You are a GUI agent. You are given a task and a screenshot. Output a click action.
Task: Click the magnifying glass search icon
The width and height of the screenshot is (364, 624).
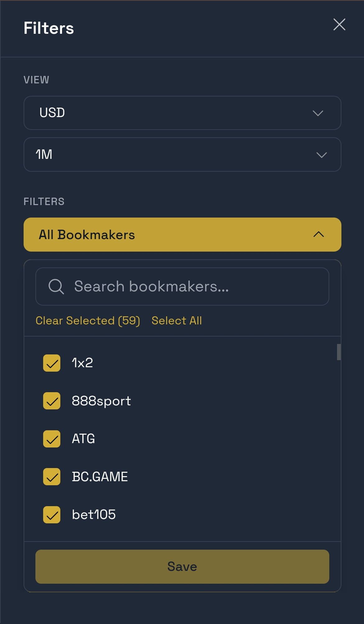[56, 286]
